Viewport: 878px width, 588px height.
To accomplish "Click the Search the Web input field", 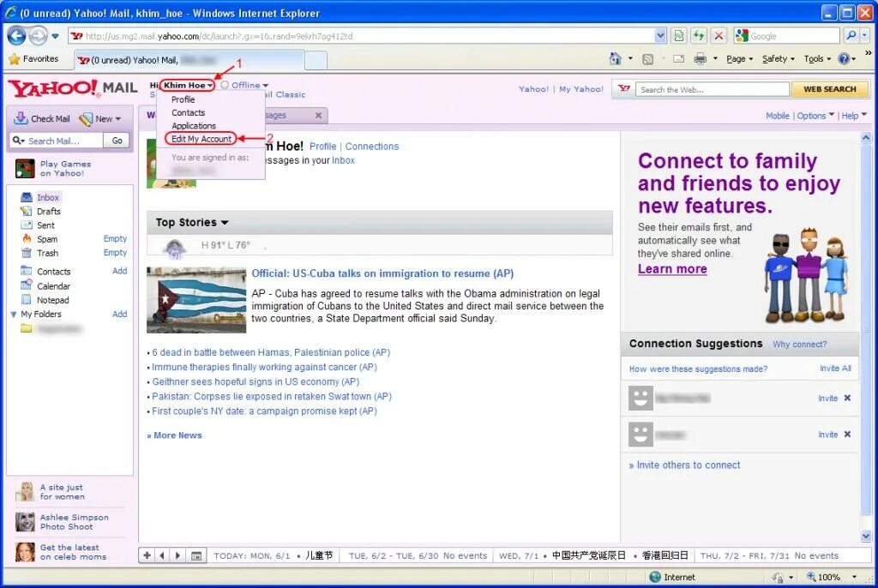I will pos(713,90).
